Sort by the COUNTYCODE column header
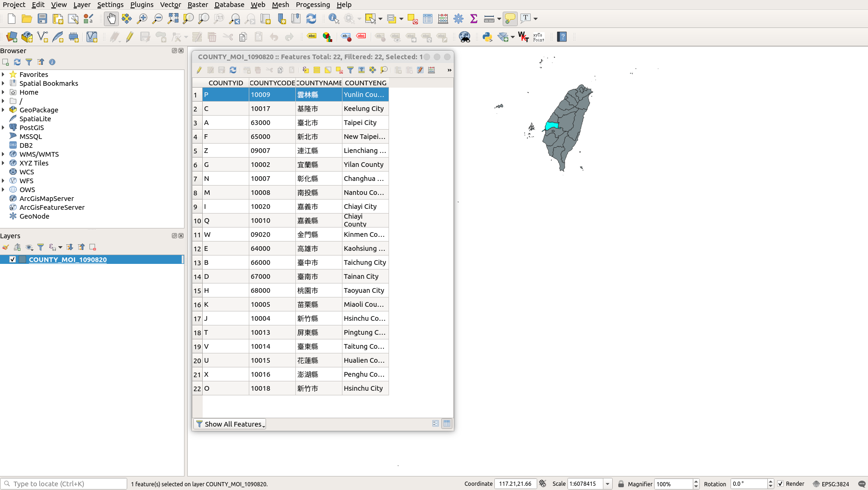 coord(272,83)
